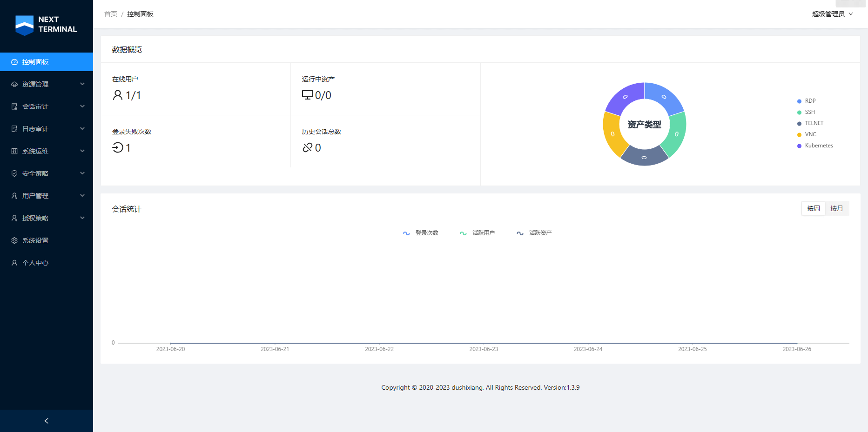Expand the 资源管理 submenu
868x432 pixels.
tap(47, 84)
